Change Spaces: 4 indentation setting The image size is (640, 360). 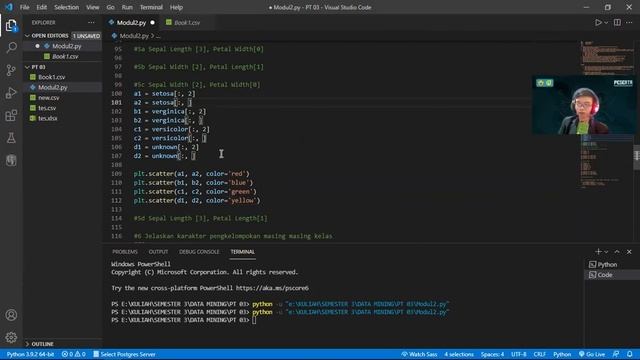point(492,354)
